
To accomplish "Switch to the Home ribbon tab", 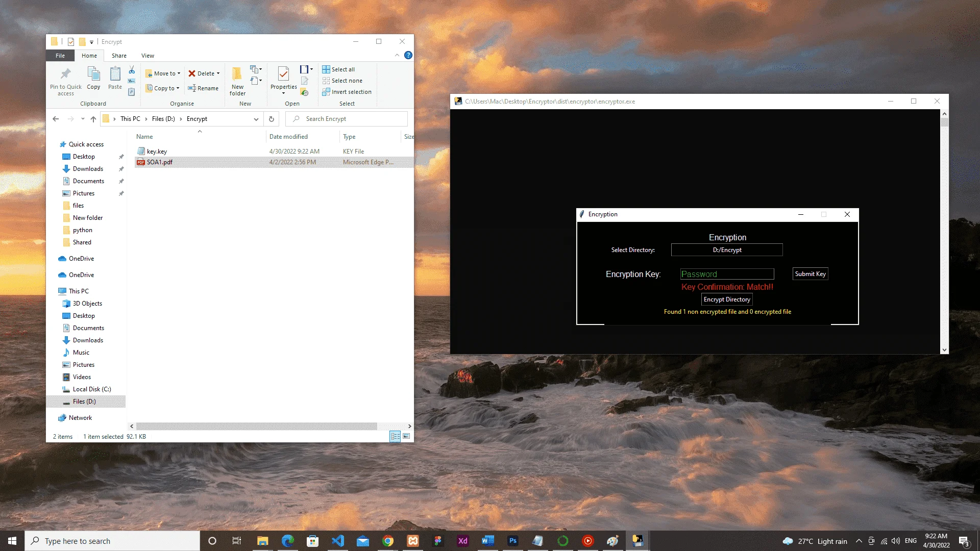I will 89,56.
